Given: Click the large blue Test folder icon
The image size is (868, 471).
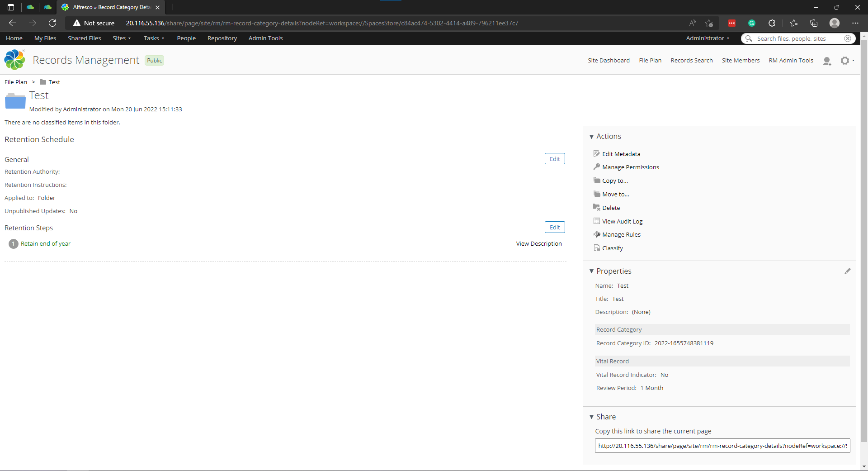Looking at the screenshot, I should pos(15,100).
